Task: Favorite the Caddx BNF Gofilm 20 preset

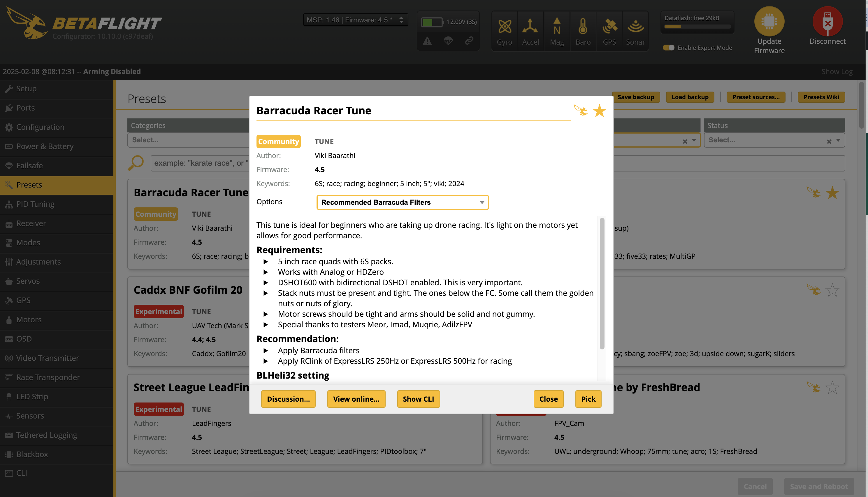Action: pos(832,290)
